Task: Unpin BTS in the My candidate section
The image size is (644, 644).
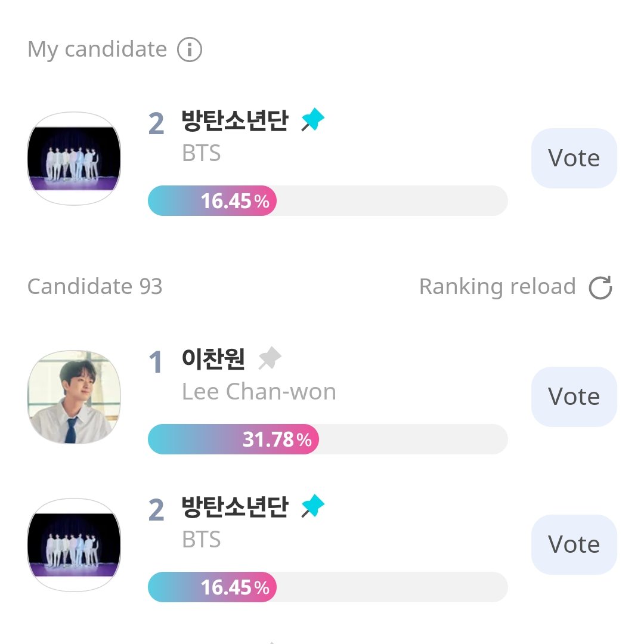Action: [x=313, y=121]
